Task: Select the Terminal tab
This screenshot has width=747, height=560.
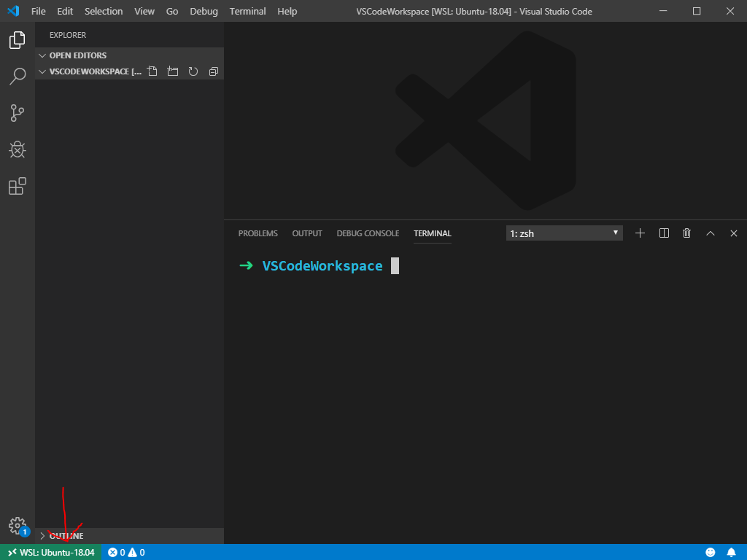Action: coord(432,233)
